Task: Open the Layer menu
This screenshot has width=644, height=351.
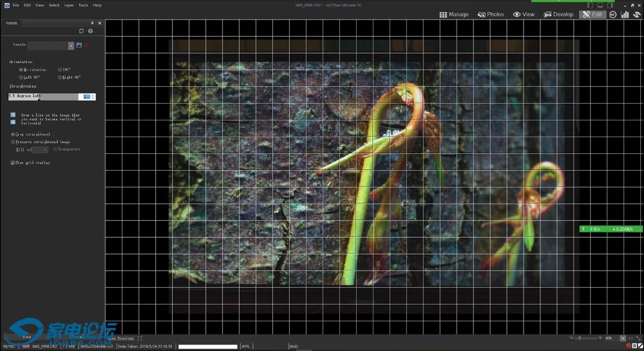Action: [69, 5]
